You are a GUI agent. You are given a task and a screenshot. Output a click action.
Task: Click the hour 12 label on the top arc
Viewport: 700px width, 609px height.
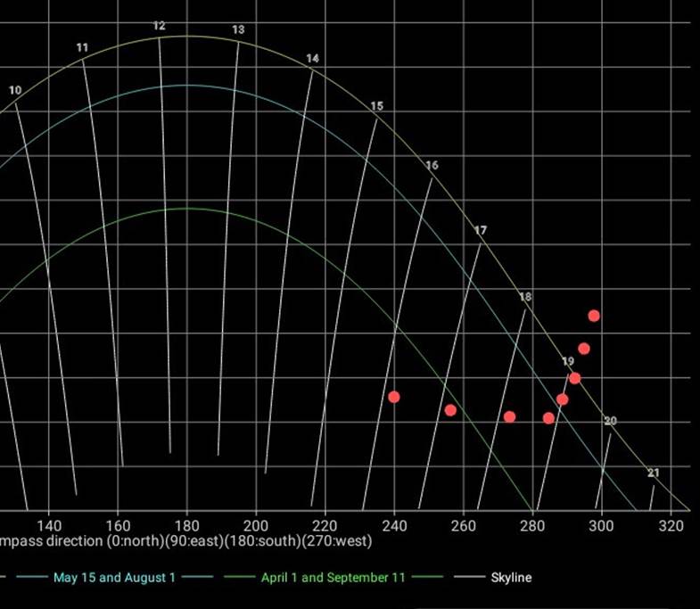pos(159,26)
